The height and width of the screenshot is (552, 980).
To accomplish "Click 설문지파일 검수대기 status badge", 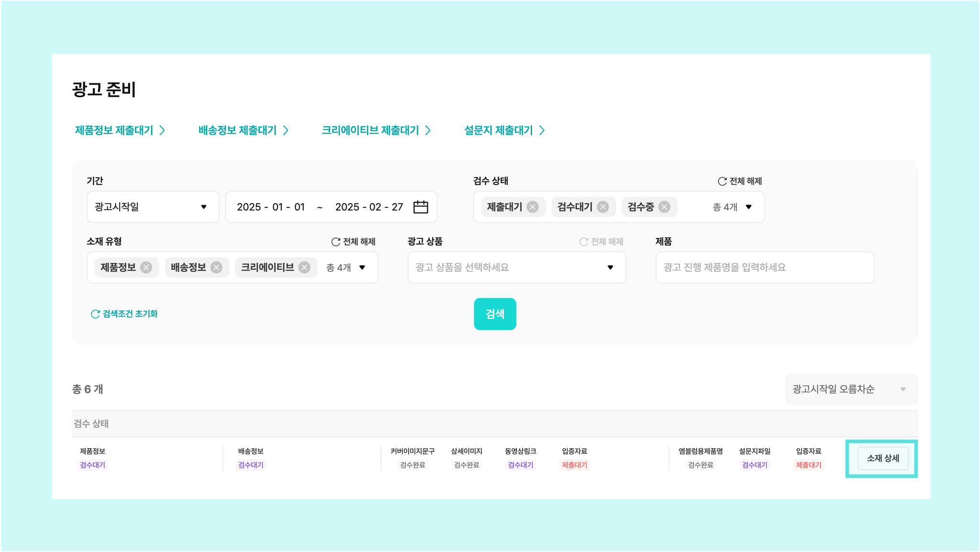I will point(755,465).
